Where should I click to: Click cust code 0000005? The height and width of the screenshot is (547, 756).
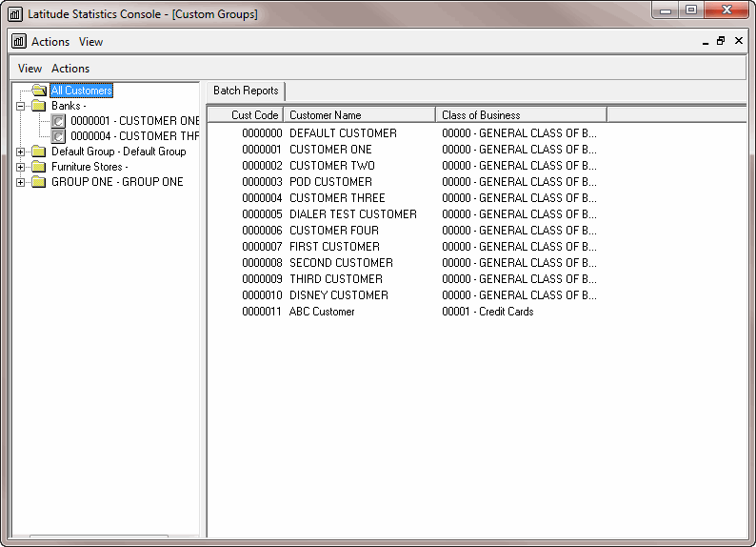point(262,214)
